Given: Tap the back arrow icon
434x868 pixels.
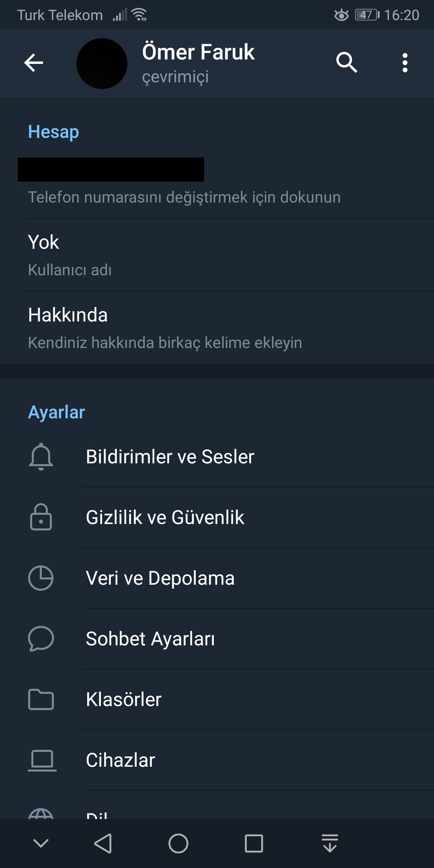Looking at the screenshot, I should [34, 63].
